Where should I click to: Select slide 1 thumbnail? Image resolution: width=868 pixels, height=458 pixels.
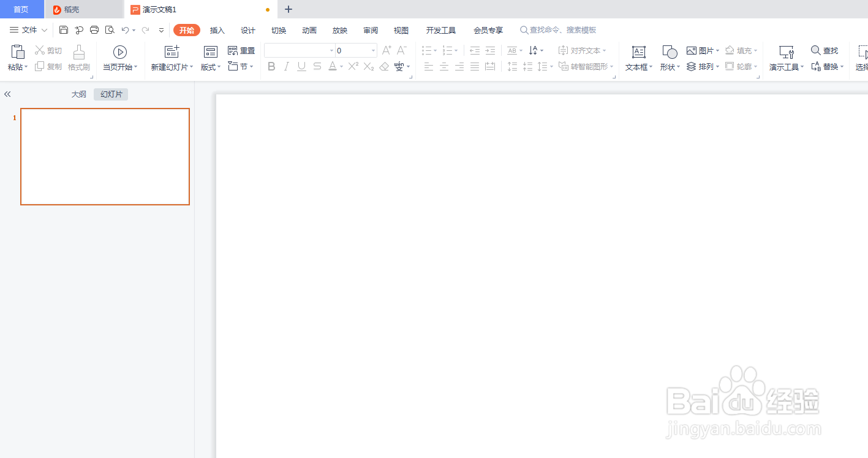[x=105, y=156]
